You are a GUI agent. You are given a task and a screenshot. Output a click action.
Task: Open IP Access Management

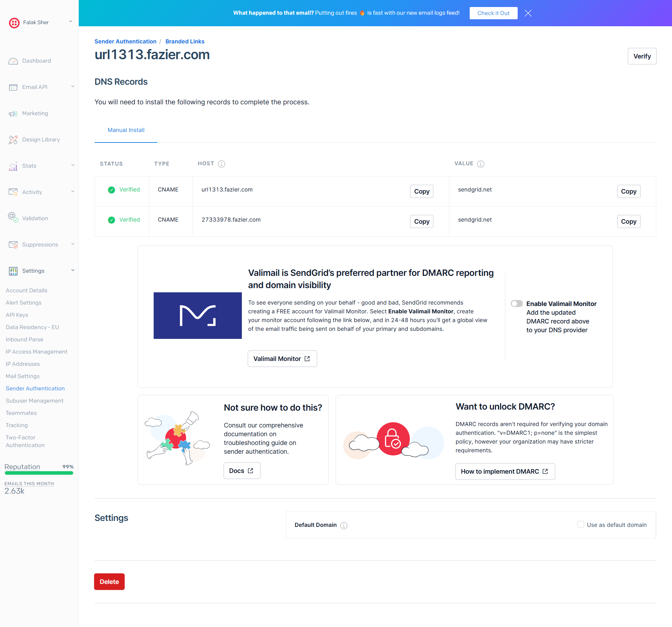point(37,352)
